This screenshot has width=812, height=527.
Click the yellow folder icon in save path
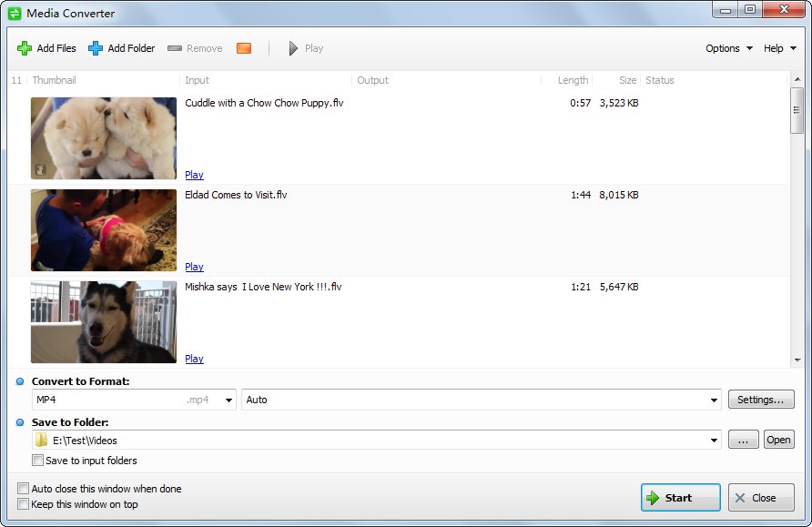point(41,441)
